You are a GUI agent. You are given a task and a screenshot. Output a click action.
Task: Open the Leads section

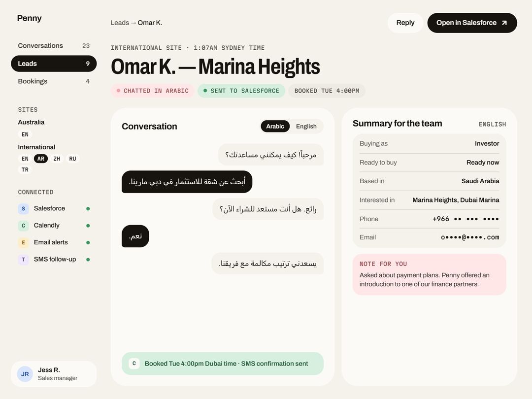[54, 64]
